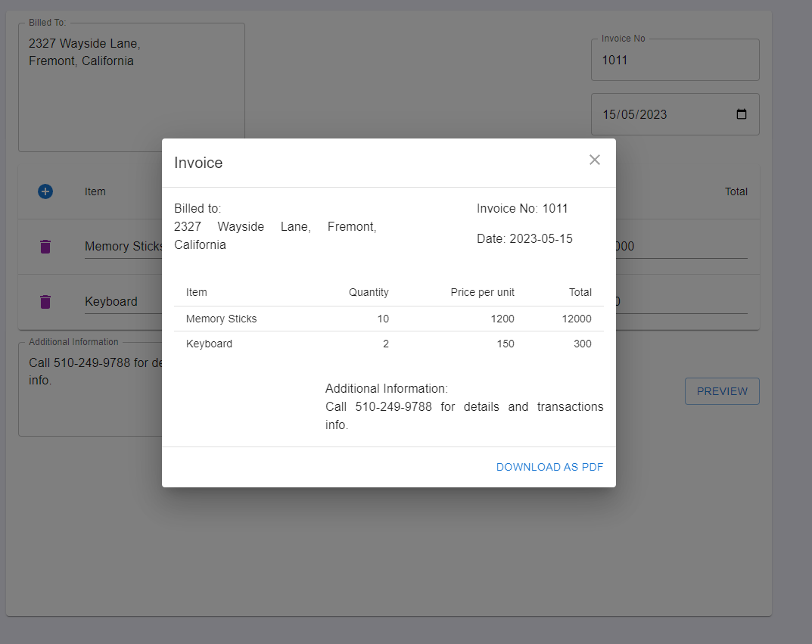812x644 pixels.
Task: Select the Keyboard row in preview table
Action: [x=387, y=344]
